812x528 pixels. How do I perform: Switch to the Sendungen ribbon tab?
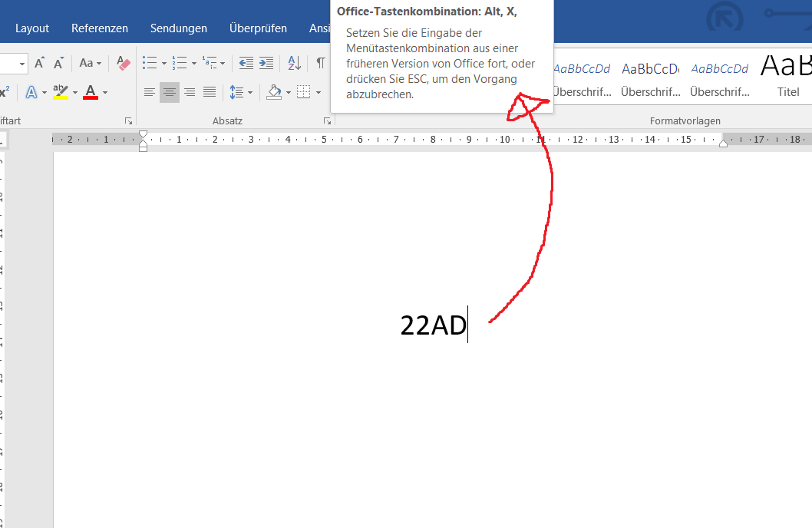(178, 28)
